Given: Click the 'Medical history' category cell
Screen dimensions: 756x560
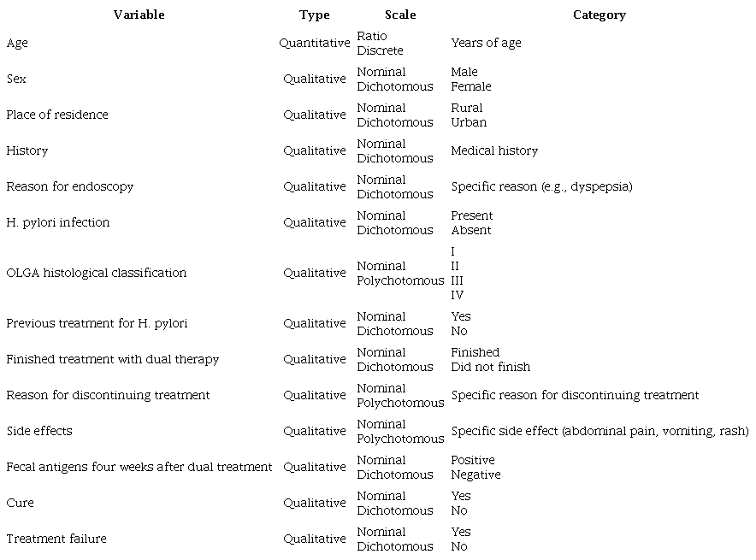Looking at the screenshot, I should point(494,150).
